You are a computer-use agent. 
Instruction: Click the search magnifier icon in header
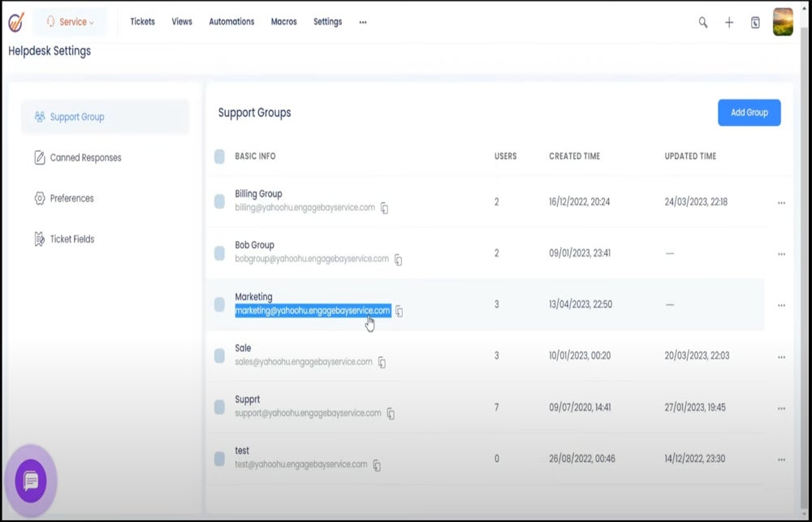pyautogui.click(x=703, y=23)
